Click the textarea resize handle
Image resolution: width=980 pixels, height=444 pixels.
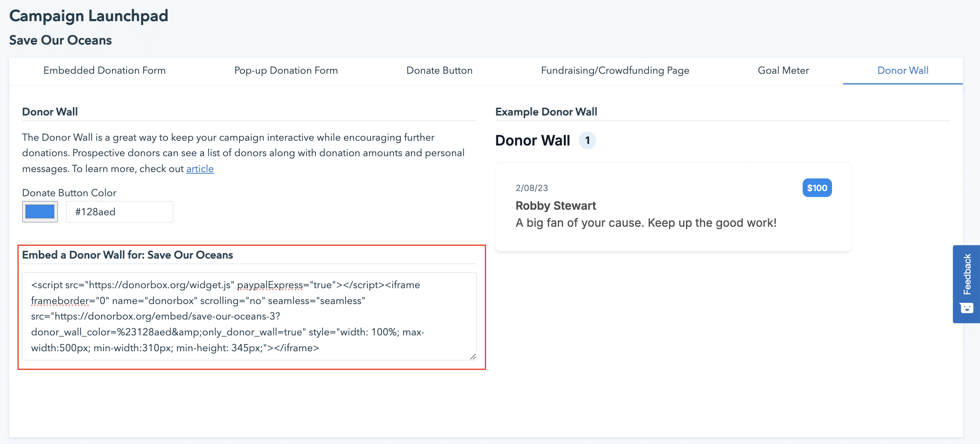click(x=473, y=357)
